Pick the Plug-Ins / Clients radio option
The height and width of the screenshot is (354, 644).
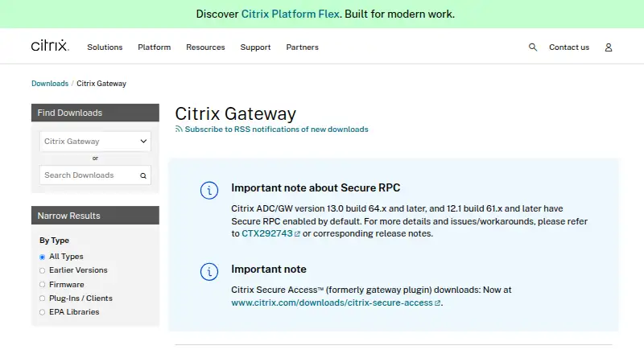click(x=42, y=298)
